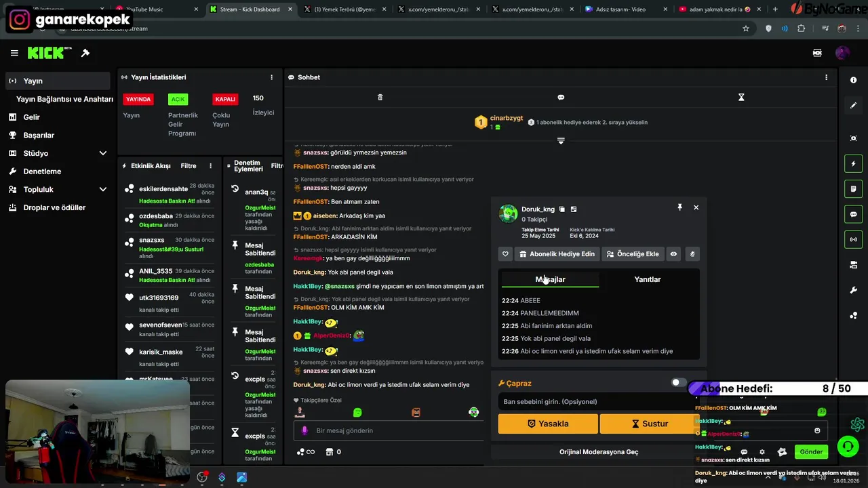Open Denetim Eylemleri Filtre
Screen dimensions: 868x488
(277, 166)
